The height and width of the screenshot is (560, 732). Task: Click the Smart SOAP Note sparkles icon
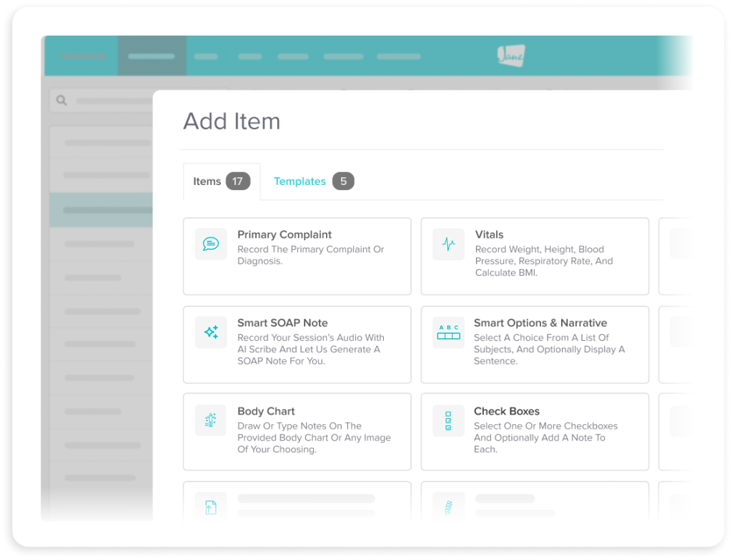(210, 332)
